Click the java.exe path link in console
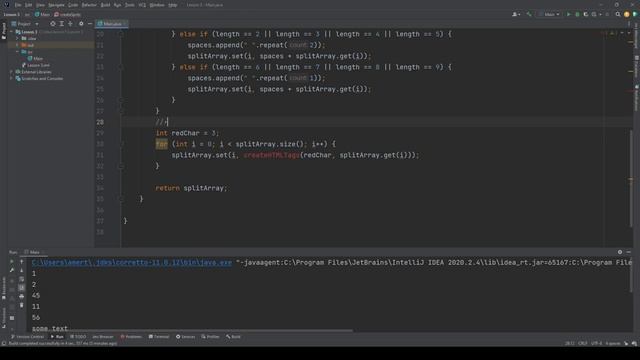Viewport: 640px width, 360px height. pyautogui.click(x=132, y=262)
